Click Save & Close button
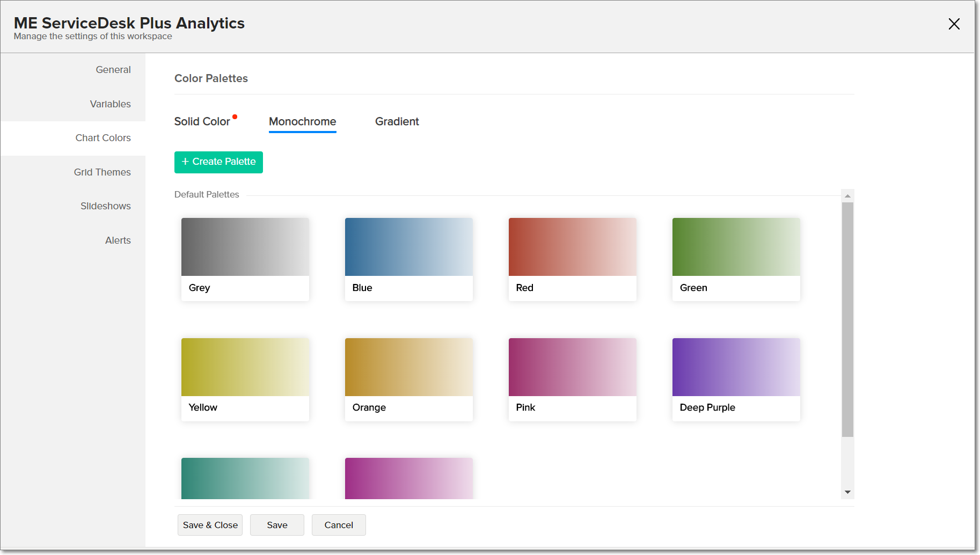Screen dimensions: 980x555 pyautogui.click(x=210, y=525)
